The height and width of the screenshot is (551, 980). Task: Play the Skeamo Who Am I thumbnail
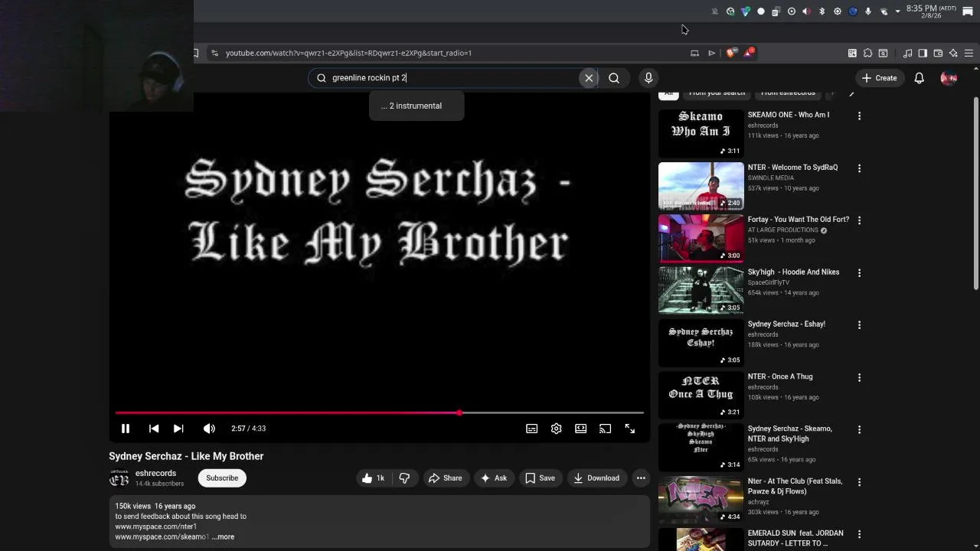701,133
